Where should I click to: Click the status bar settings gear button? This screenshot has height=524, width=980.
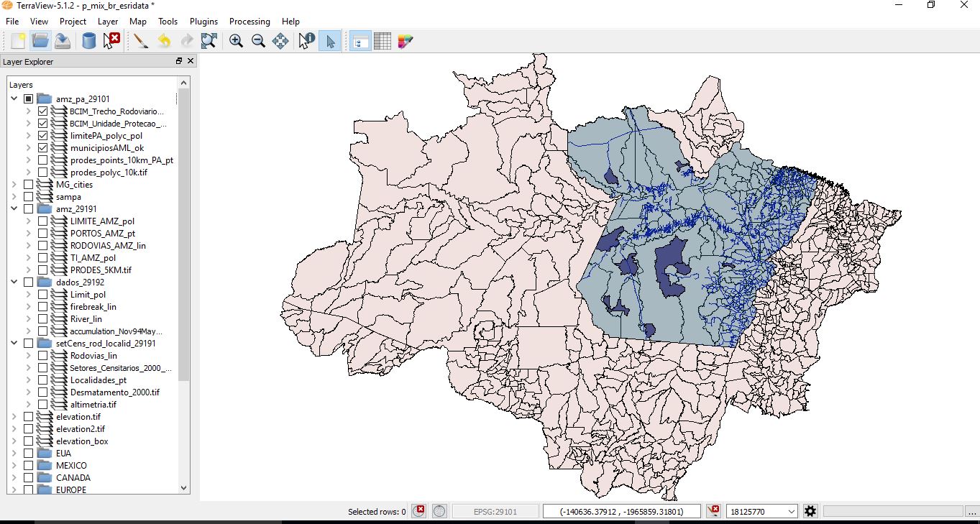810,511
